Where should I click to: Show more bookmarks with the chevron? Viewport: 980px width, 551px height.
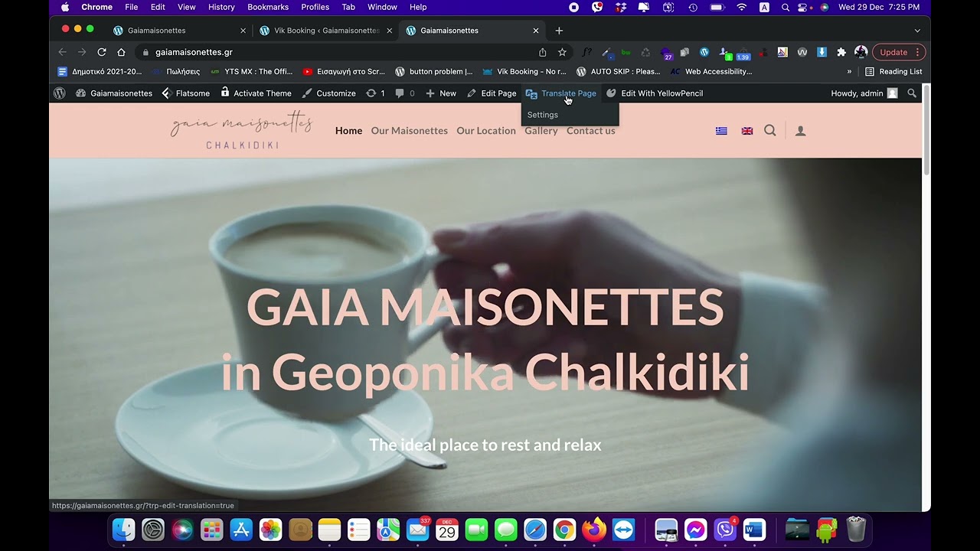[849, 71]
